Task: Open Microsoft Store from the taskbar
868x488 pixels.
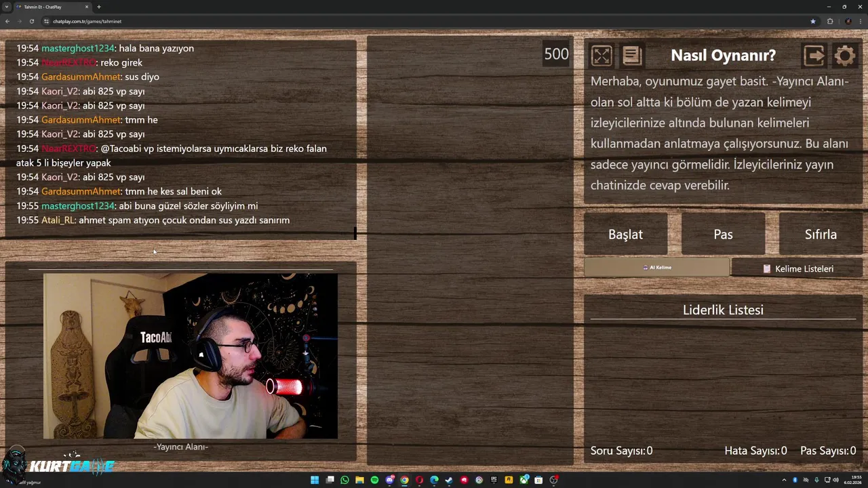Action: click(x=538, y=480)
